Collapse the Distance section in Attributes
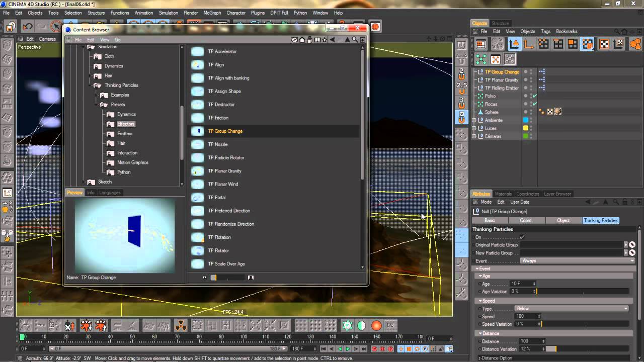This screenshot has height=362, width=644. (481, 333)
